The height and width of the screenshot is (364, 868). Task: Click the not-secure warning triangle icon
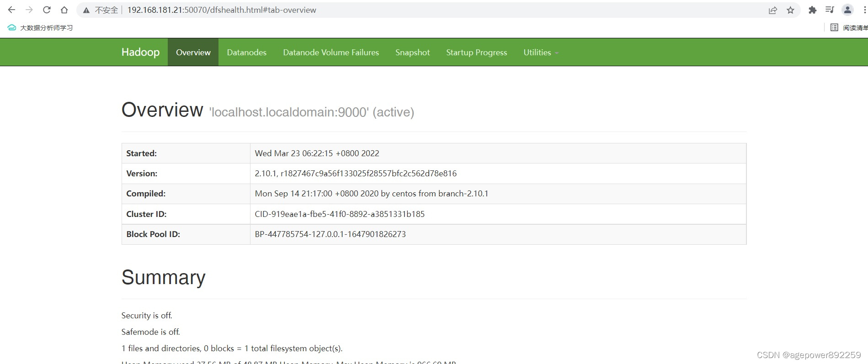[x=86, y=10]
